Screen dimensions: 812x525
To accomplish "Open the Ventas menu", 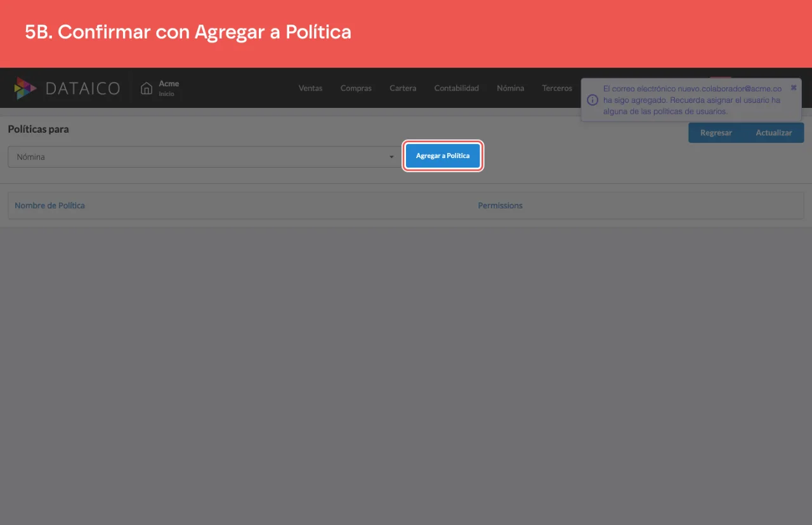I will [x=310, y=88].
